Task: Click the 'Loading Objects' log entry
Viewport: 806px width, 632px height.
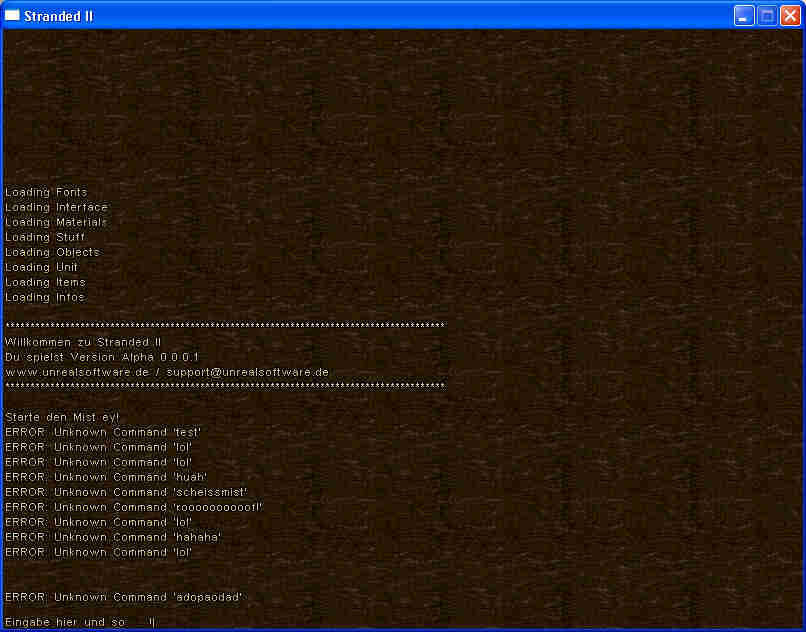Action: 52,252
